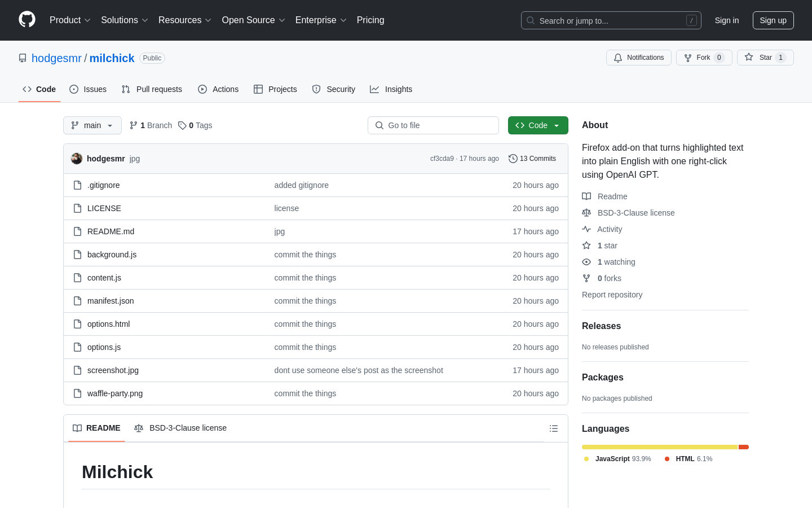
Task: Open the Releases heading link
Action: point(601,326)
